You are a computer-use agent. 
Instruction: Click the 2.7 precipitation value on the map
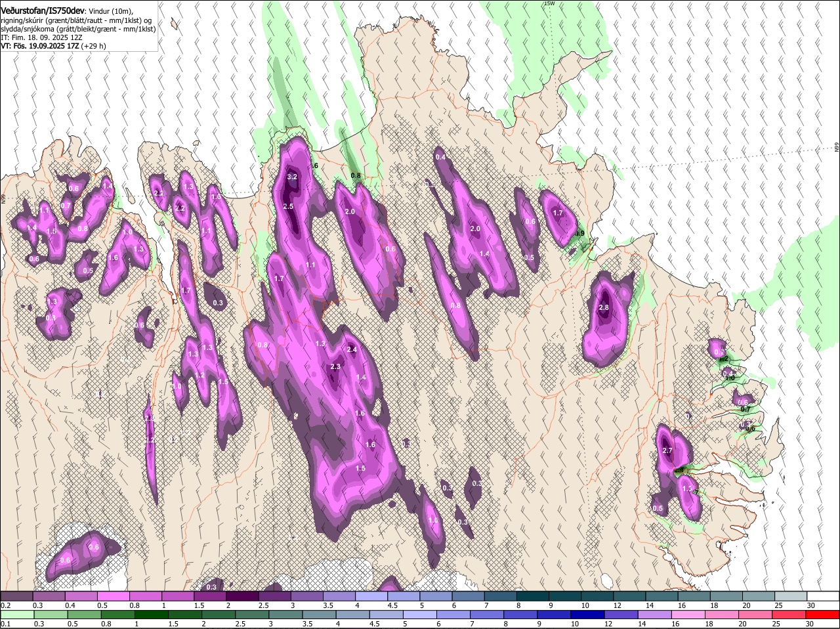[668, 450]
